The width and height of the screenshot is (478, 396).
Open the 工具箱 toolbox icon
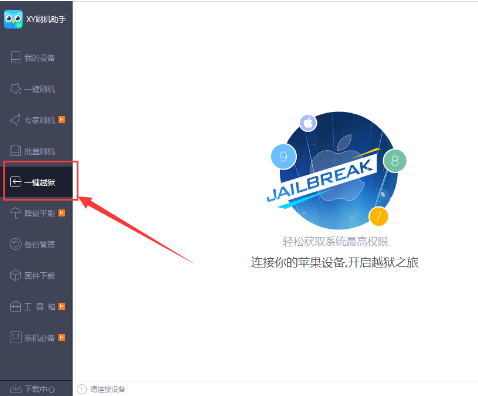tap(15, 306)
